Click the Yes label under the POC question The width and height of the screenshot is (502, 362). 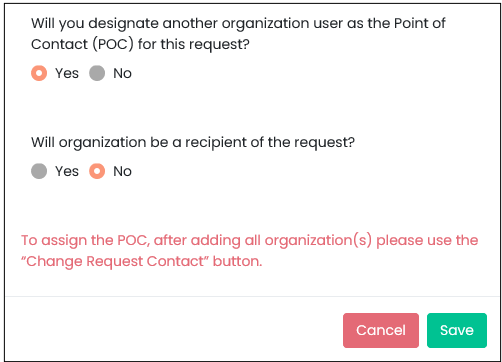pos(67,73)
